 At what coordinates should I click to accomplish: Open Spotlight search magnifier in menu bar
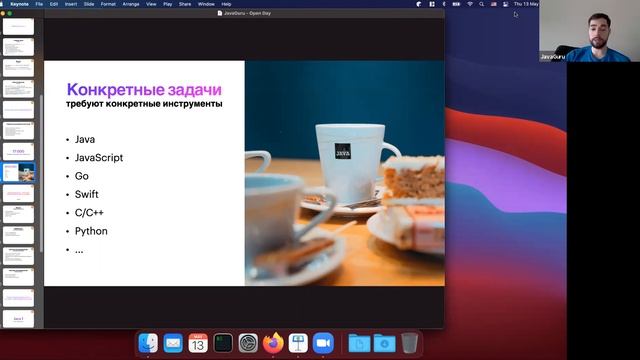(482, 4)
